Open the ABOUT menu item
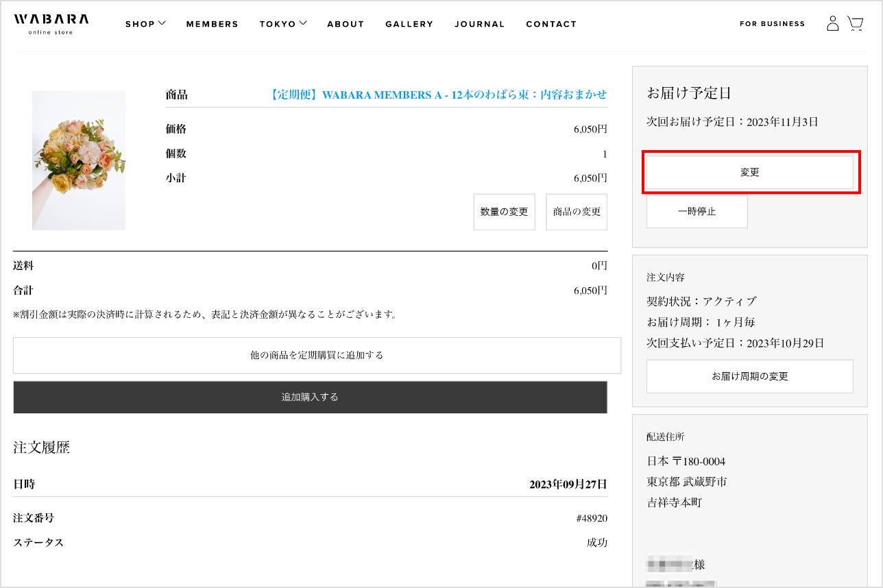 click(x=346, y=24)
